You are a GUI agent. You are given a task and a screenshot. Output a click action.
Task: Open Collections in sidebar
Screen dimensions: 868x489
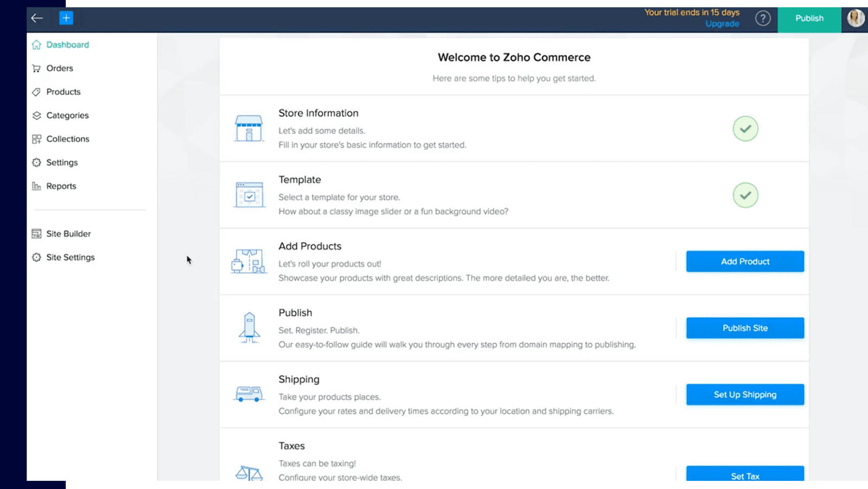pos(68,139)
